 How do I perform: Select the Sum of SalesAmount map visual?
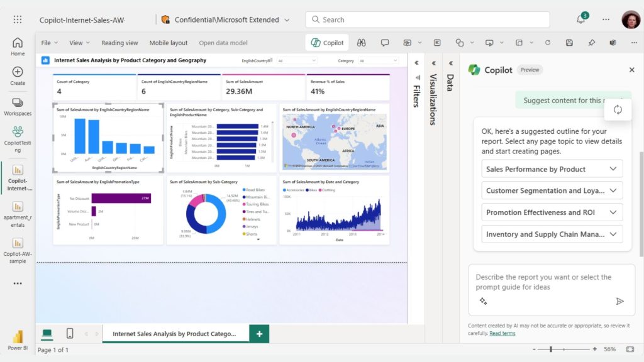335,138
